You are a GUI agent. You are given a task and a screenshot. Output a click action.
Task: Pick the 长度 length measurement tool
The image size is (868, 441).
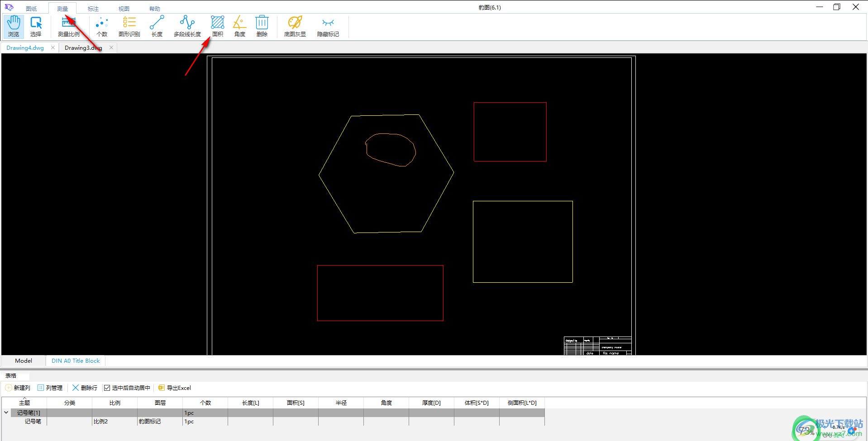[157, 26]
